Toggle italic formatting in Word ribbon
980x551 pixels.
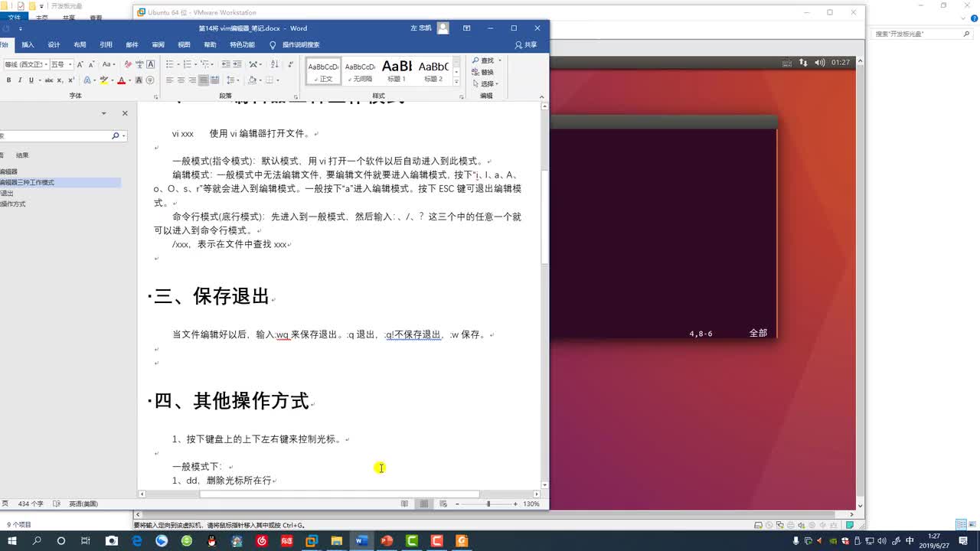pyautogui.click(x=20, y=80)
